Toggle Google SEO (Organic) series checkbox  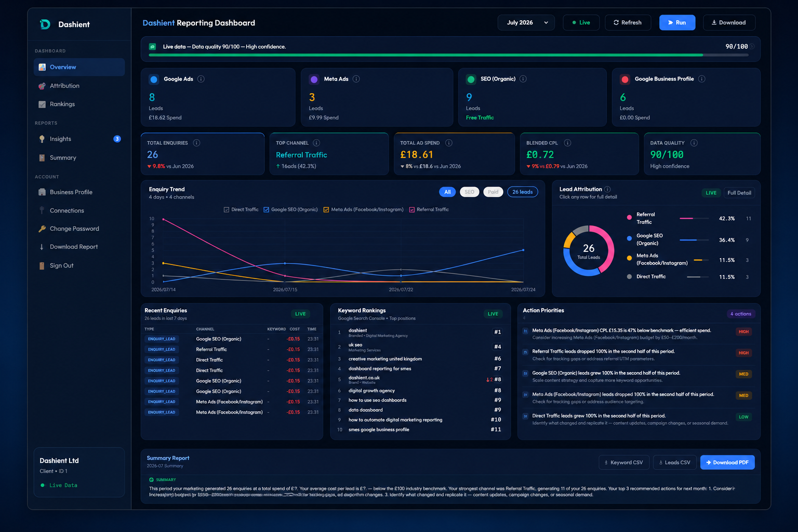[266, 210]
